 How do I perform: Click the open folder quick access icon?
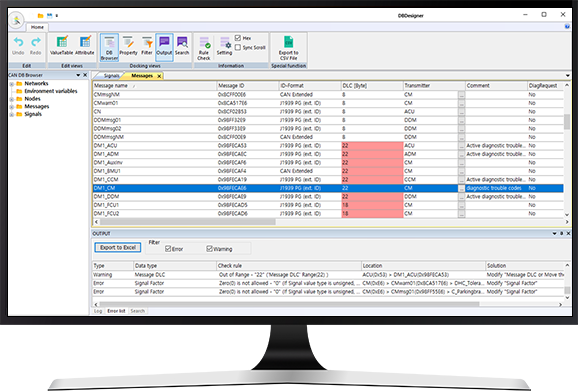point(41,15)
